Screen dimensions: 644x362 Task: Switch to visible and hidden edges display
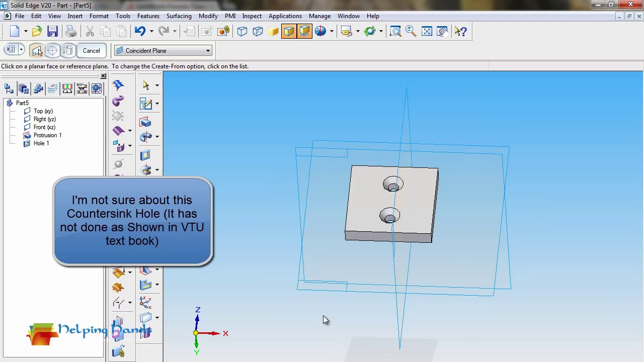258,31
